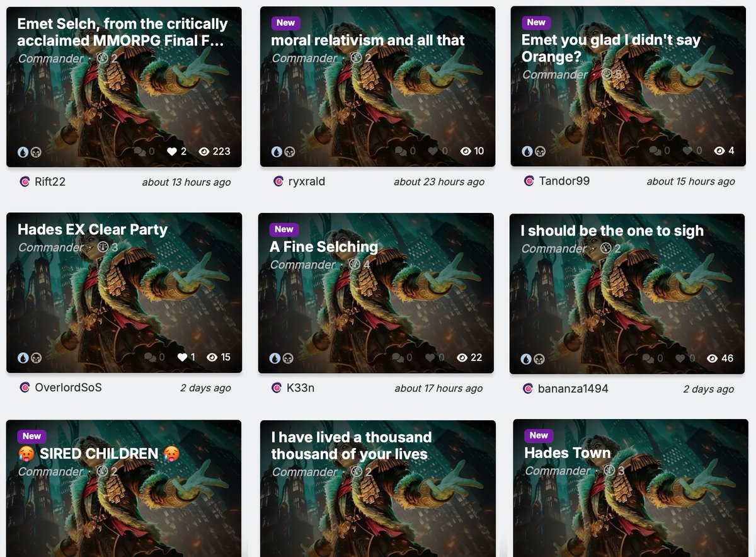Image resolution: width=756 pixels, height=557 pixels.
Task: Click OverlordSoS's profile avatar icon
Action: pyautogui.click(x=25, y=388)
